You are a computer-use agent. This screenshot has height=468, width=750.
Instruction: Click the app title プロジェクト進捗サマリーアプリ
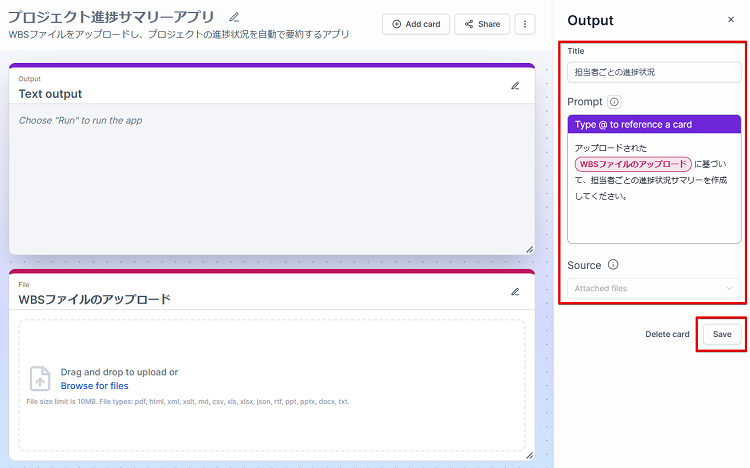click(111, 17)
